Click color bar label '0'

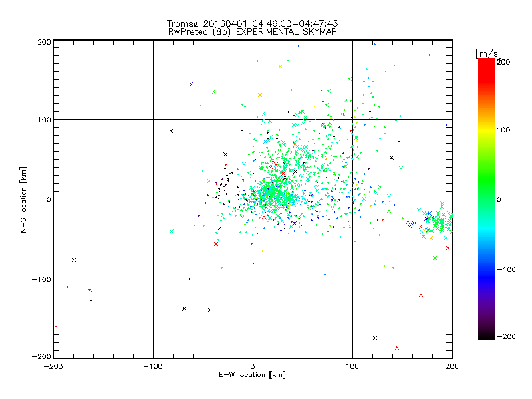click(499, 200)
